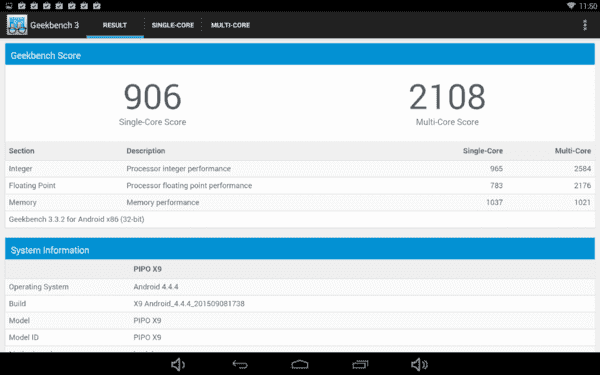Screen dimensions: 600x375
Task: Tap the Floating Point multi-core value 2176
Action: coord(582,186)
